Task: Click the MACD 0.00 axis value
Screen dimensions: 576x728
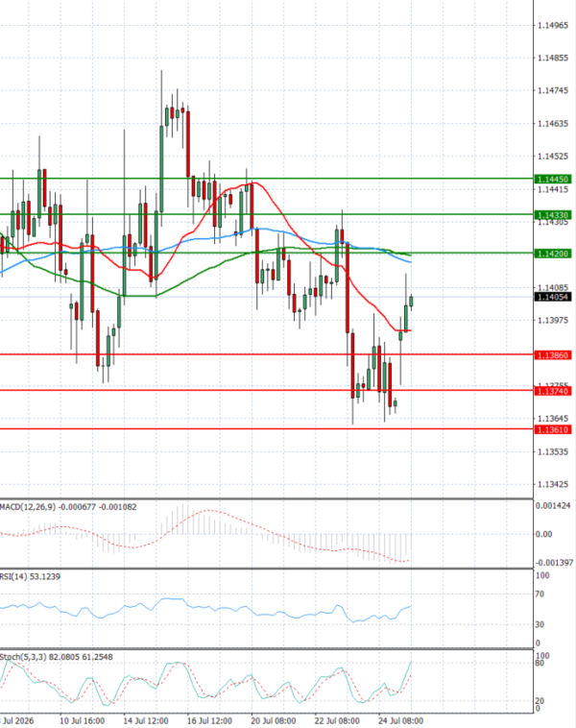Action: click(543, 534)
